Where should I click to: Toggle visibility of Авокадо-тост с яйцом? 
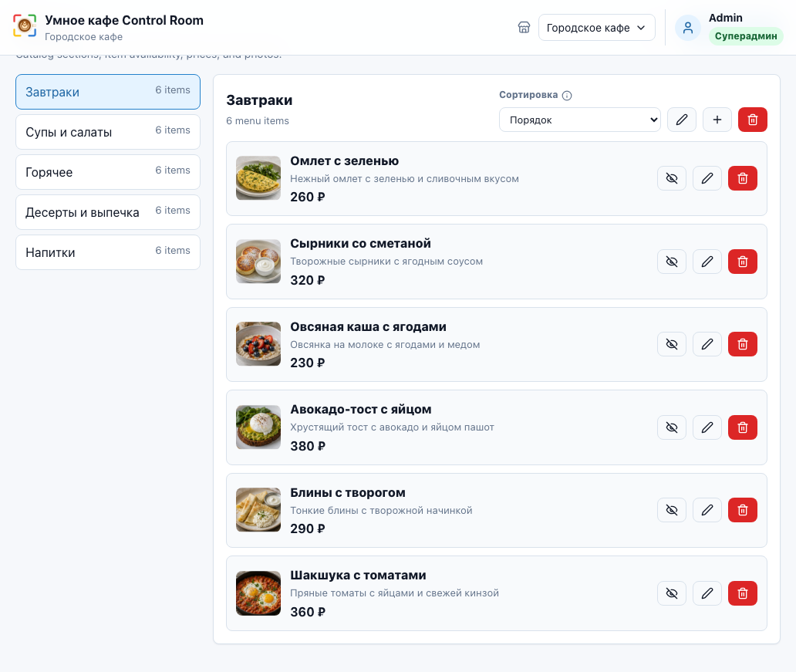pos(672,427)
